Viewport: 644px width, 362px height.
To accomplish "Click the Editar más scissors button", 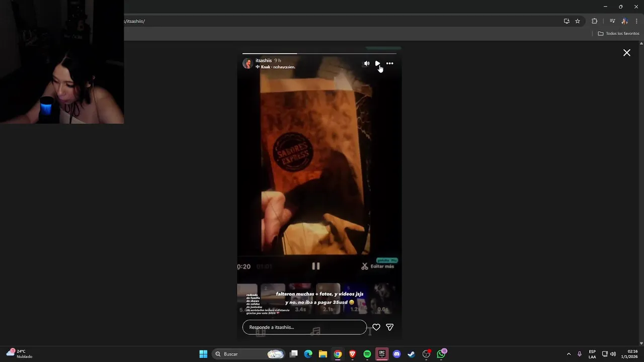I will 377,266.
